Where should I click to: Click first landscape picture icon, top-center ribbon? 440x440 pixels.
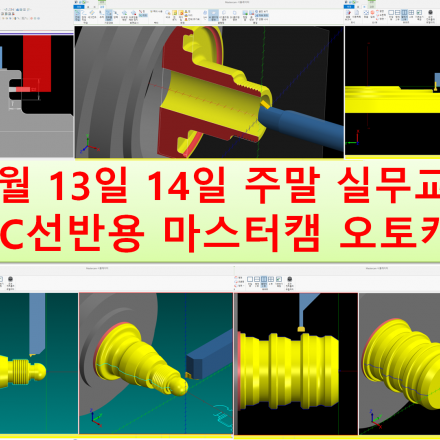coord(245,13)
